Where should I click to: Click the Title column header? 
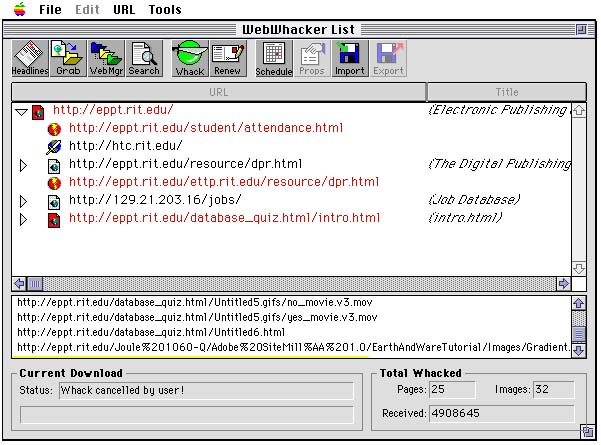pyautogui.click(x=507, y=92)
